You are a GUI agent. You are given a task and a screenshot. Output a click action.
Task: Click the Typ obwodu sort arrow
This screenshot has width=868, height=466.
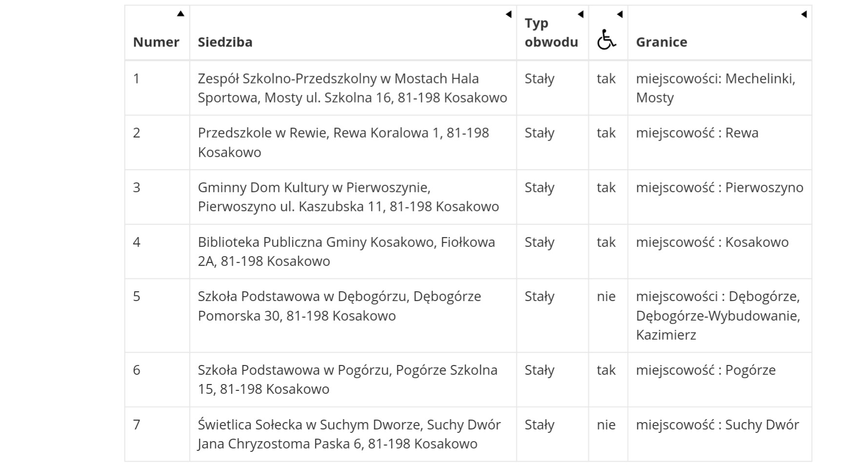point(580,14)
